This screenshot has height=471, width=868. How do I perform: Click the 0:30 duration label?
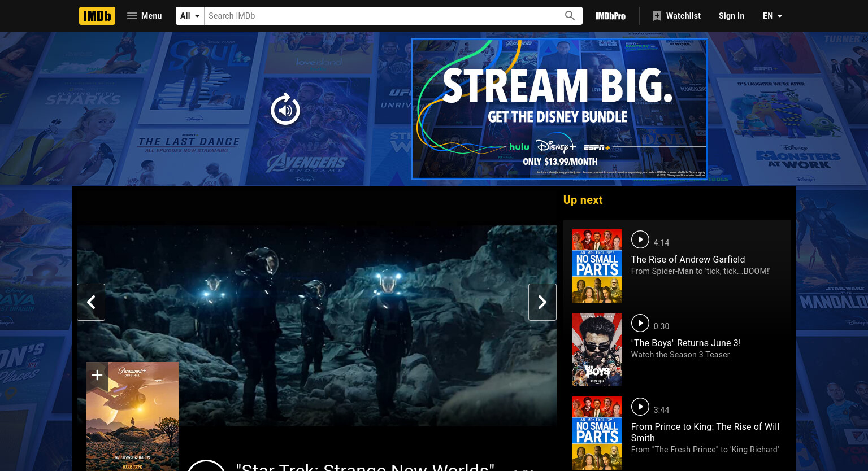click(661, 326)
